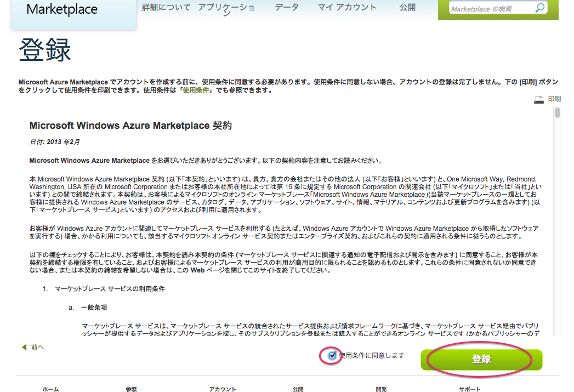Click the large 登録 page heading
The height and width of the screenshot is (392, 574).
(45, 50)
